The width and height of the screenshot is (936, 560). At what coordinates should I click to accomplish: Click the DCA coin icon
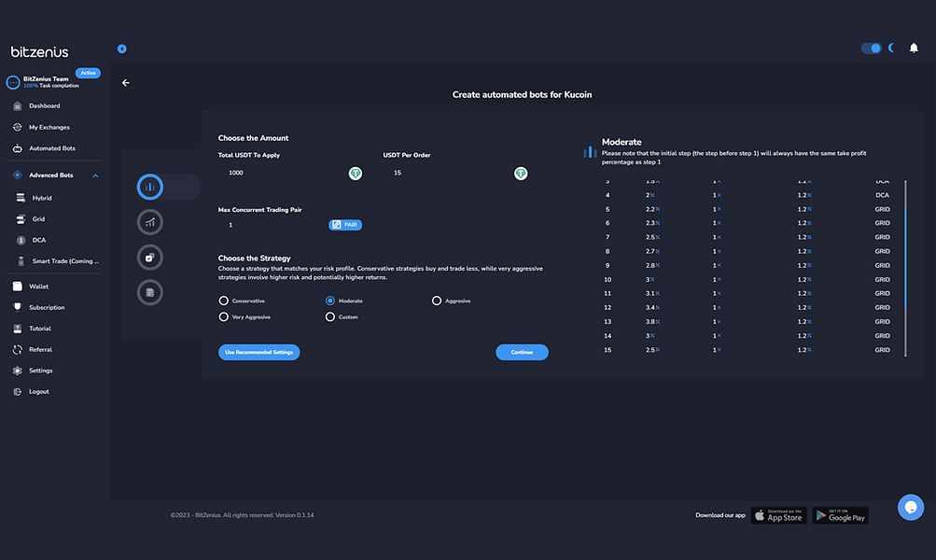21,240
